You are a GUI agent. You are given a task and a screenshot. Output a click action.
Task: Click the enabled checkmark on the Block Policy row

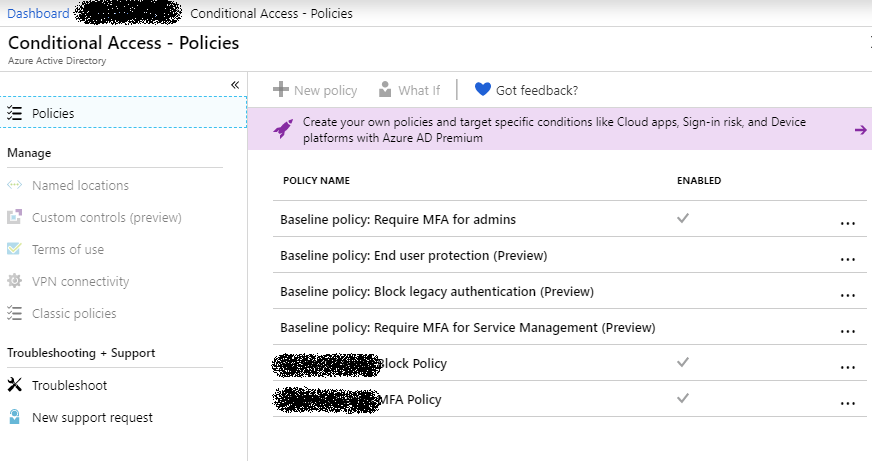(683, 362)
